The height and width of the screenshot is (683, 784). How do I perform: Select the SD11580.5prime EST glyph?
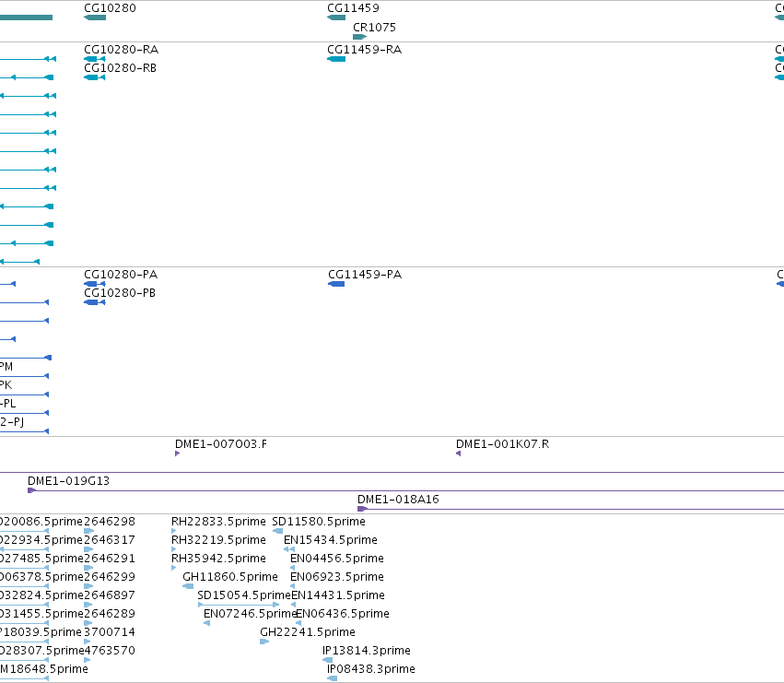click(277, 531)
